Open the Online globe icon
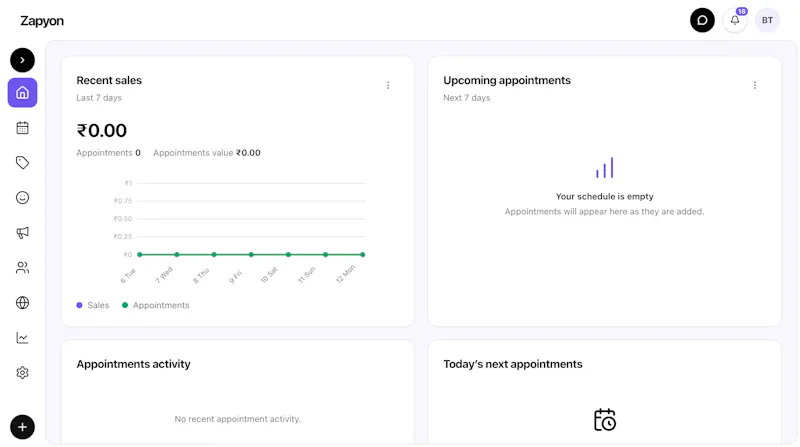Viewport: 800px width, 447px height. point(22,303)
